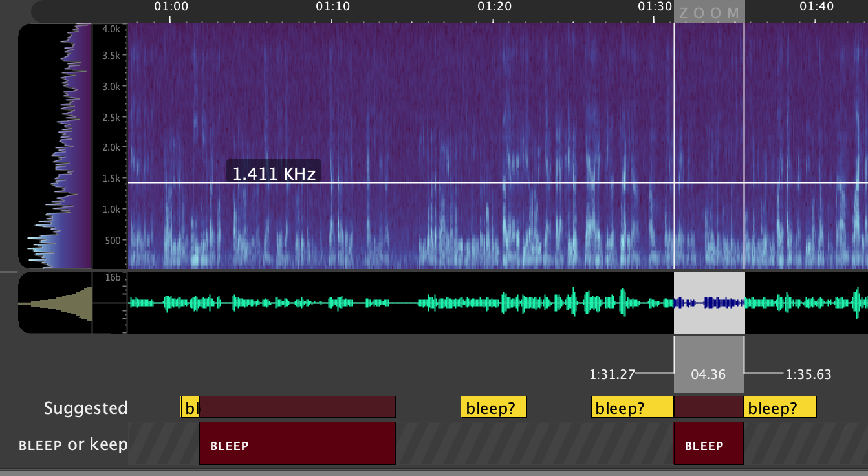Click the "Suggested" row label

tap(85, 407)
